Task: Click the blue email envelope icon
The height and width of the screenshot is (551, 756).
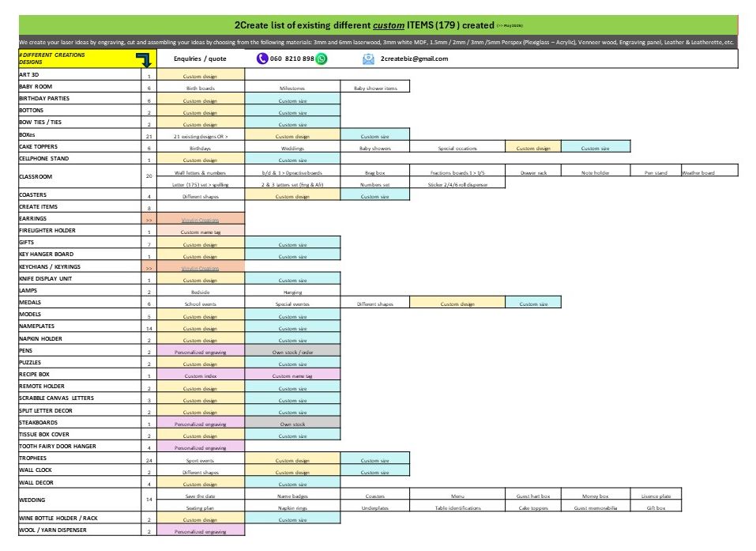Action: coord(368,58)
